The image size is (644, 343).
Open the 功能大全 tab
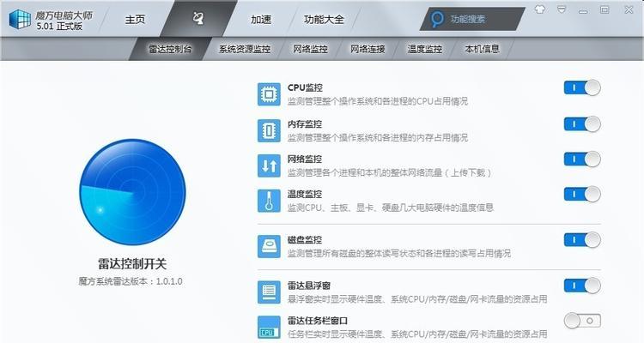pos(324,19)
